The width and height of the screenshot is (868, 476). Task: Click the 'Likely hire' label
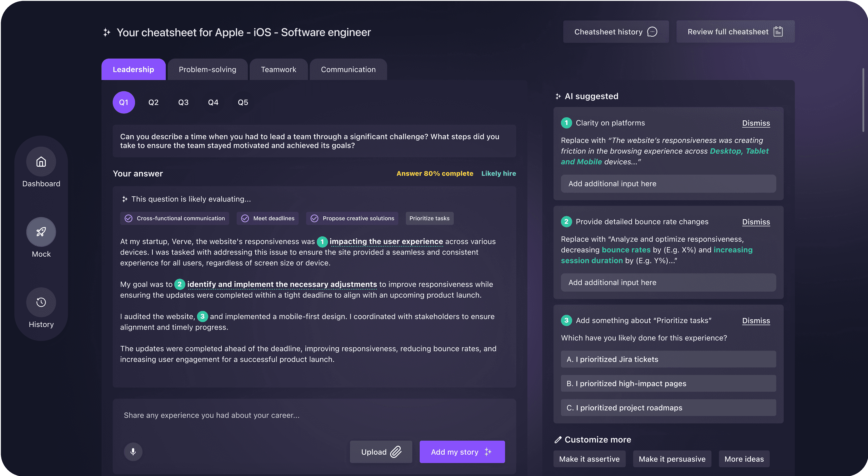tap(498, 173)
